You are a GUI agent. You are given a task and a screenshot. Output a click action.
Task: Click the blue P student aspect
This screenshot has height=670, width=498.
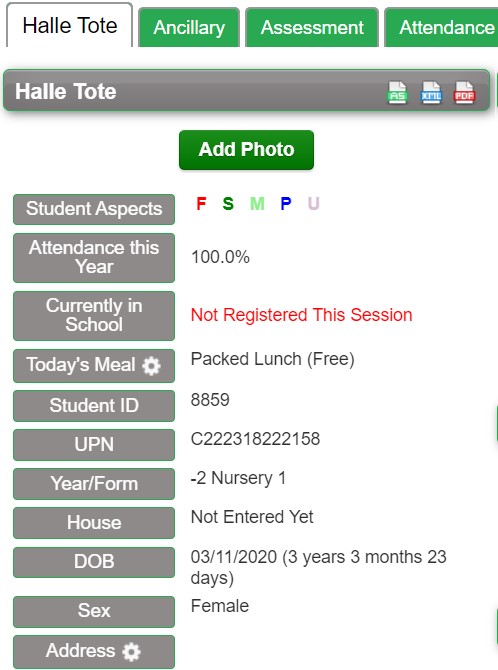[286, 203]
